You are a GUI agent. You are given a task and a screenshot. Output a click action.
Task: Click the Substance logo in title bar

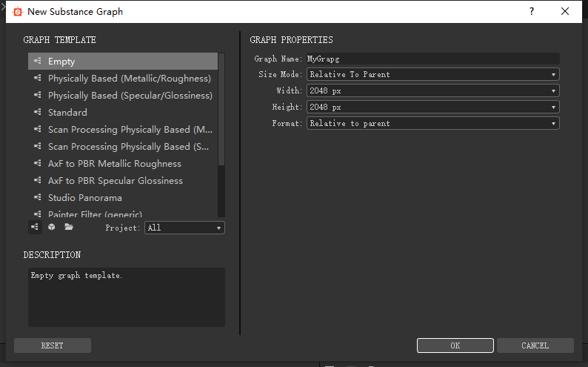pos(17,12)
